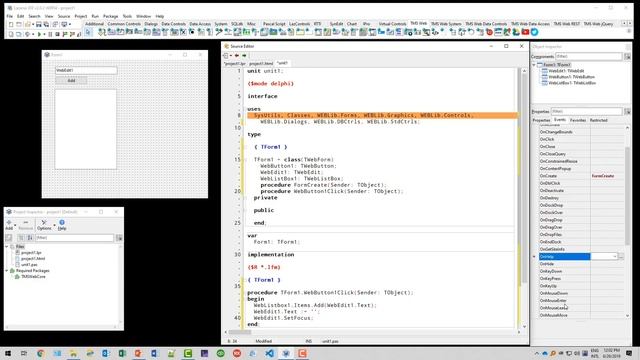Pick the Twitter bird component in TMS Web palette
The height and width of the screenshot is (360, 640).
(x=534, y=32)
